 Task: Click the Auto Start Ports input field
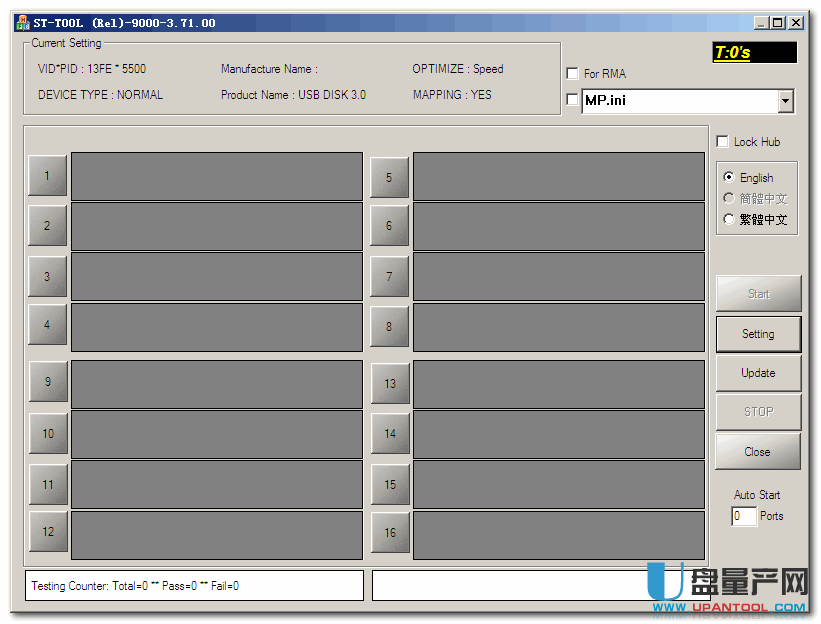coord(743,517)
